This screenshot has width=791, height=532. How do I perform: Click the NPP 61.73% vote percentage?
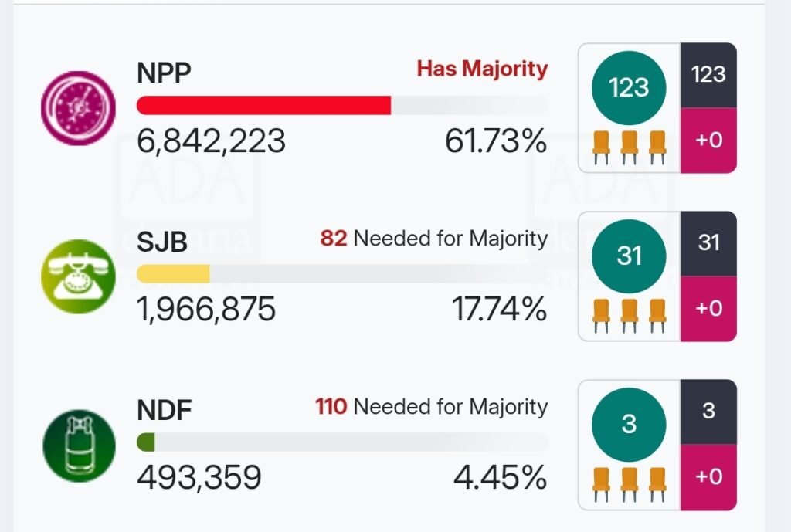(495, 141)
